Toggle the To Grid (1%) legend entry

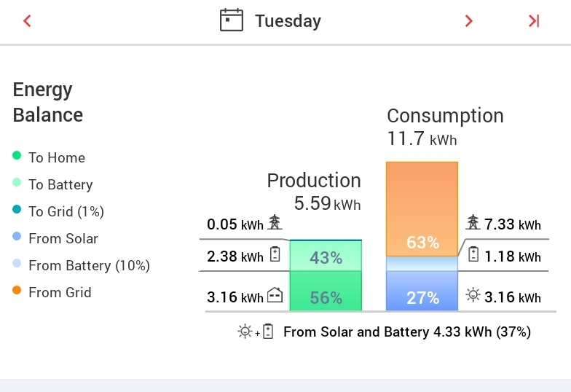click(x=66, y=211)
